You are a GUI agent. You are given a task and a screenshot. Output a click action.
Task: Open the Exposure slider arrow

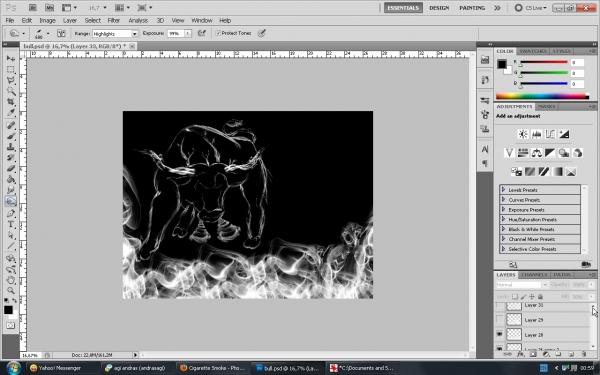point(188,33)
